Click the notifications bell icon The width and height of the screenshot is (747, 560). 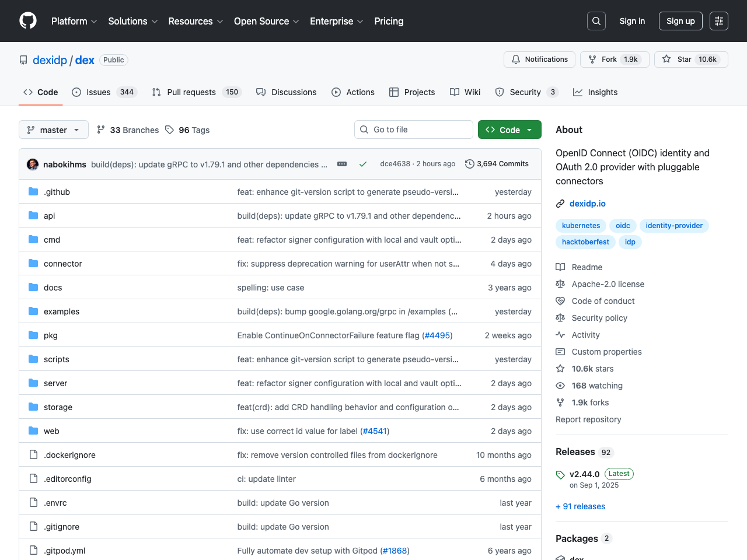[x=516, y=59]
